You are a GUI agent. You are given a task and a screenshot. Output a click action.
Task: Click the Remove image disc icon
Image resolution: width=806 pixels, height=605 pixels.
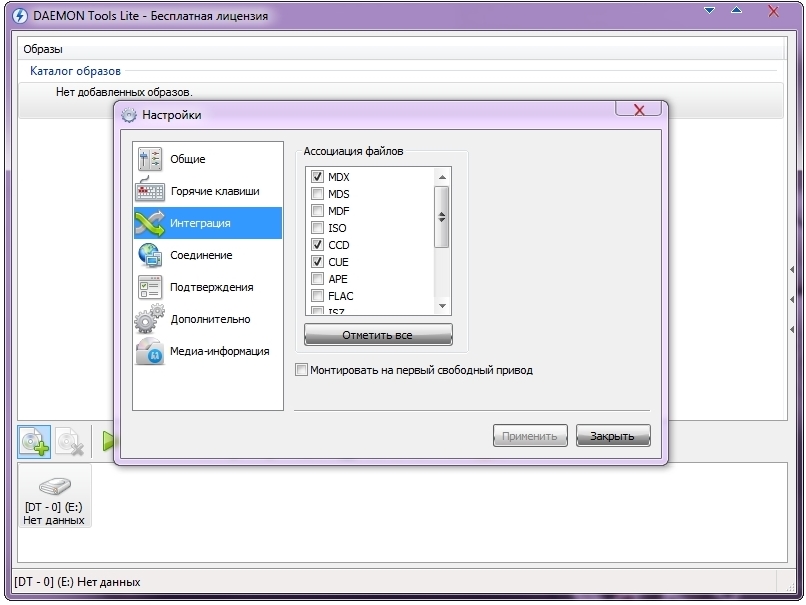(x=69, y=442)
